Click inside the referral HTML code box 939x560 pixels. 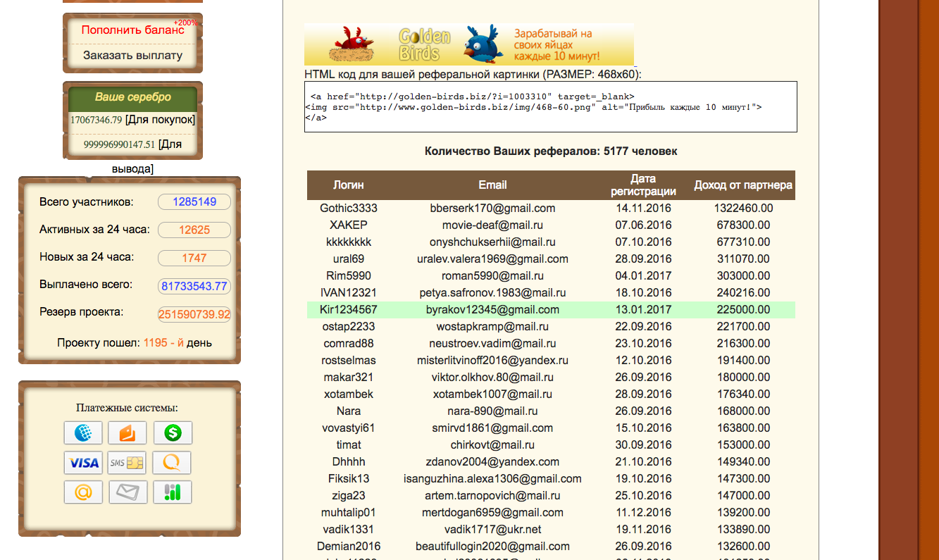click(550, 107)
